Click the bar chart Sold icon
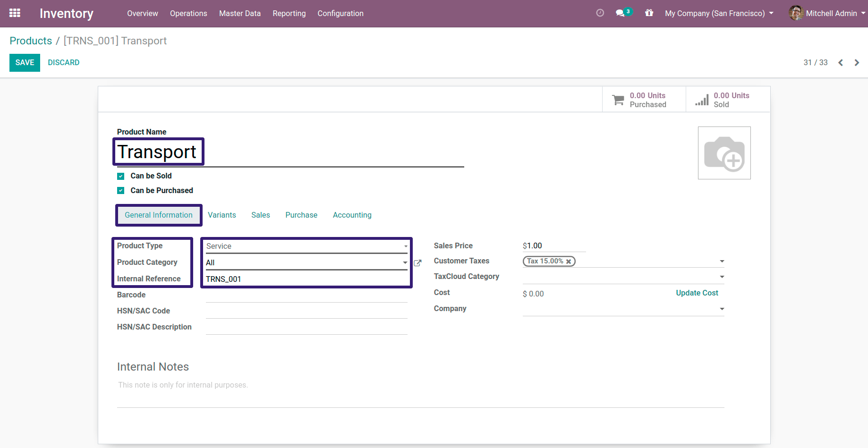This screenshot has width=868, height=448. click(x=702, y=100)
